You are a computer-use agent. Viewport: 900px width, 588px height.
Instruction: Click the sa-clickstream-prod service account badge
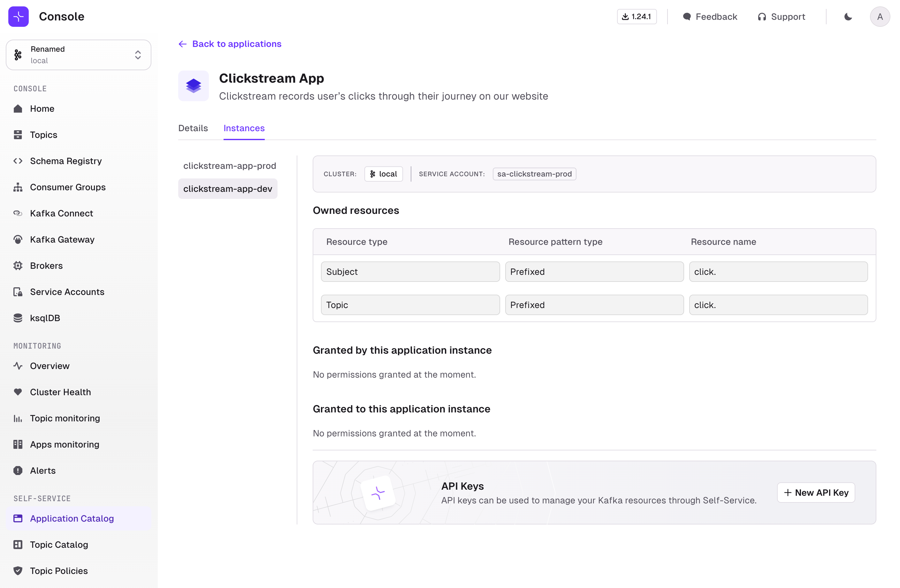[x=534, y=174]
